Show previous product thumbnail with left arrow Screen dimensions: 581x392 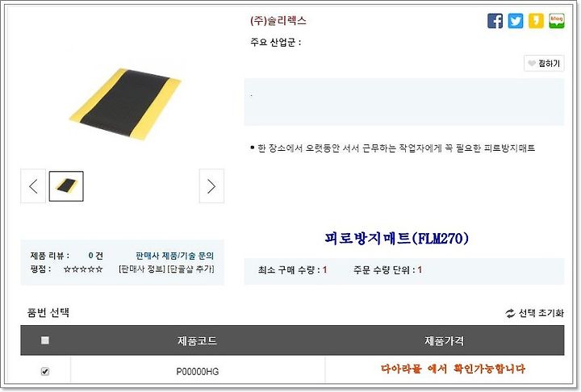(x=33, y=186)
